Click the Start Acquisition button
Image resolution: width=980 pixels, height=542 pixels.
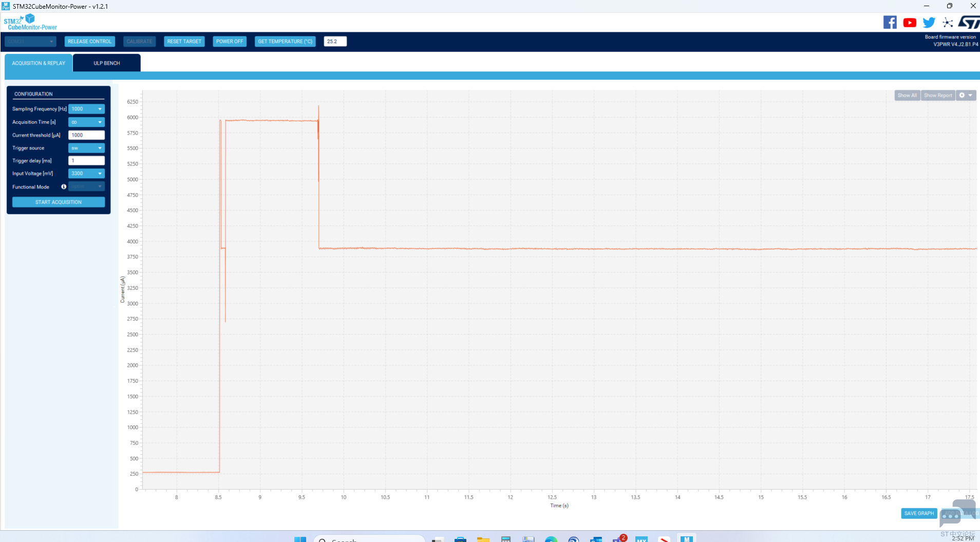59,202
